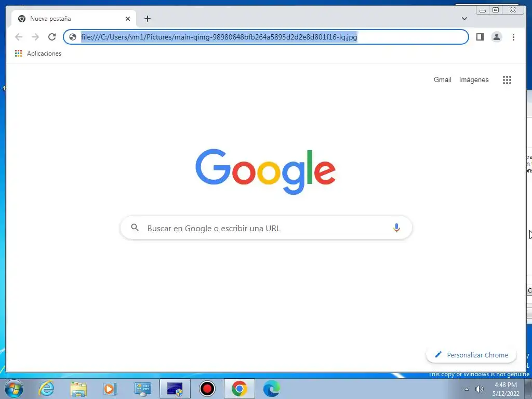Open the Google apps grid

pos(507,80)
